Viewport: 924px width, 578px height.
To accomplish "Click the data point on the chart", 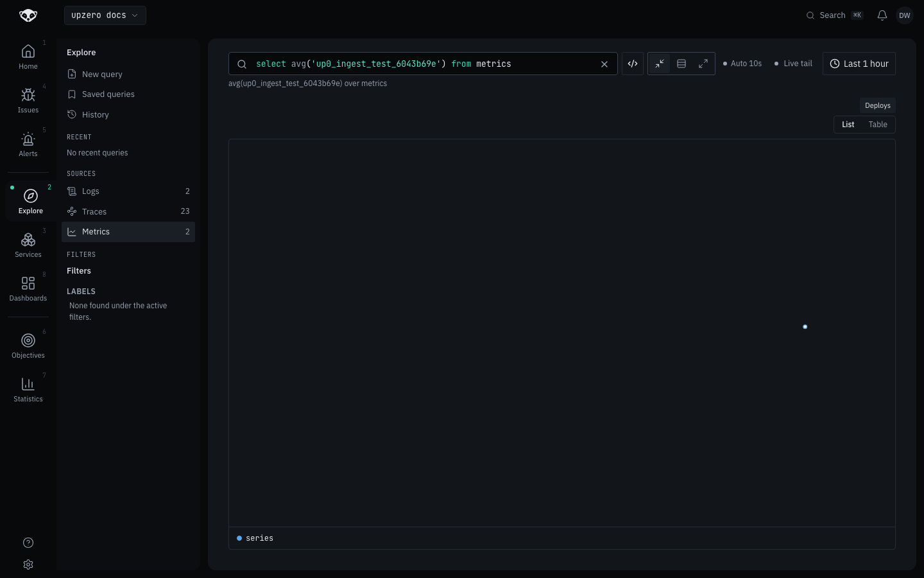I will [805, 327].
